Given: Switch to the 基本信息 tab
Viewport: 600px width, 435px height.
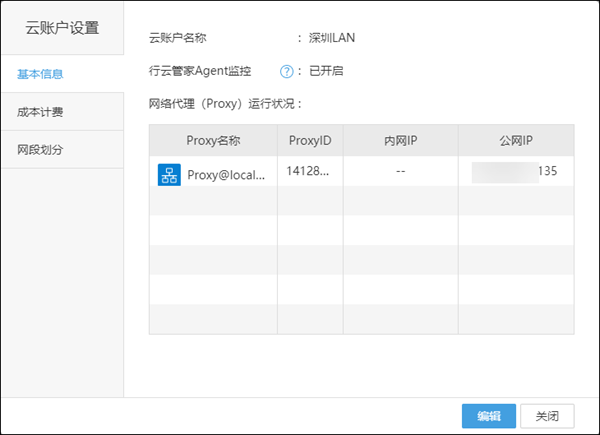Looking at the screenshot, I should pos(41,74).
